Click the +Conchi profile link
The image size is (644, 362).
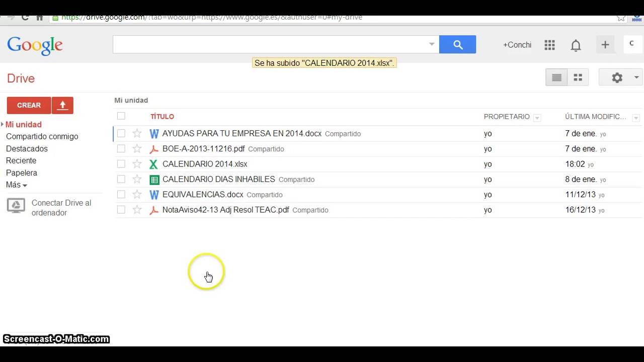pos(517,45)
